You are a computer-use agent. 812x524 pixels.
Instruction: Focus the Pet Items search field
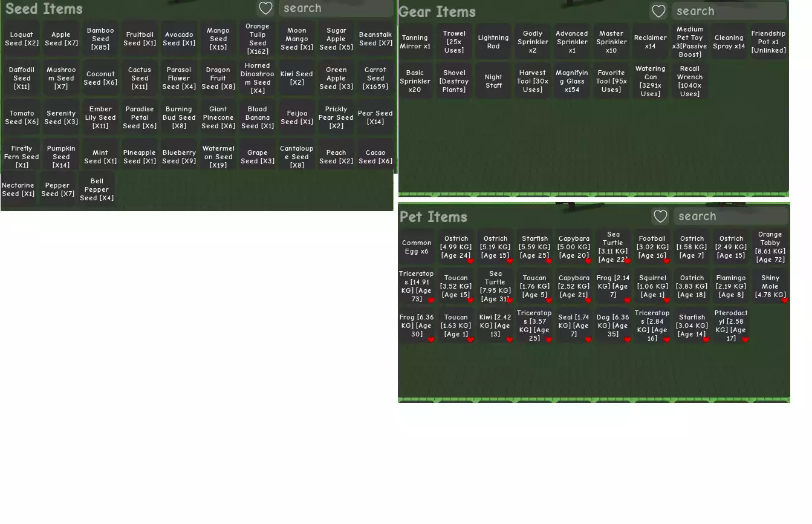coord(732,217)
